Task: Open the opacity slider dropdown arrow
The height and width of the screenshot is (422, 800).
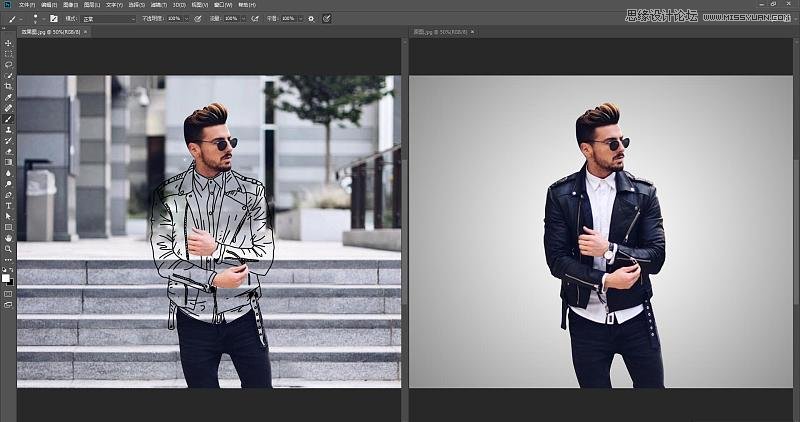Action: [x=187, y=19]
